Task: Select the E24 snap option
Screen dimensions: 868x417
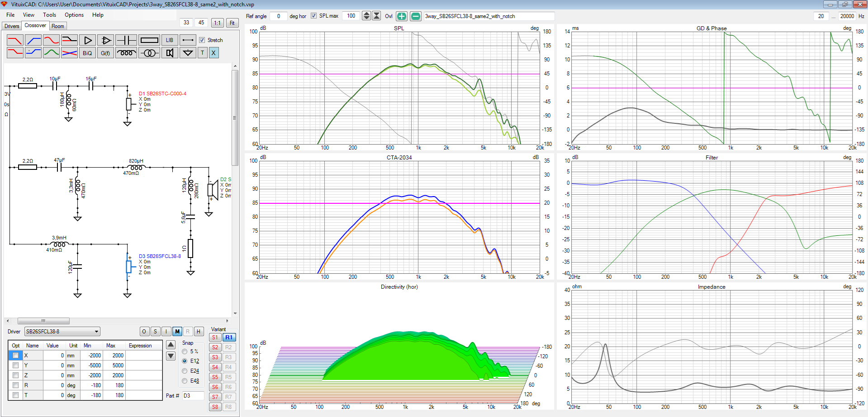Action: tap(185, 371)
